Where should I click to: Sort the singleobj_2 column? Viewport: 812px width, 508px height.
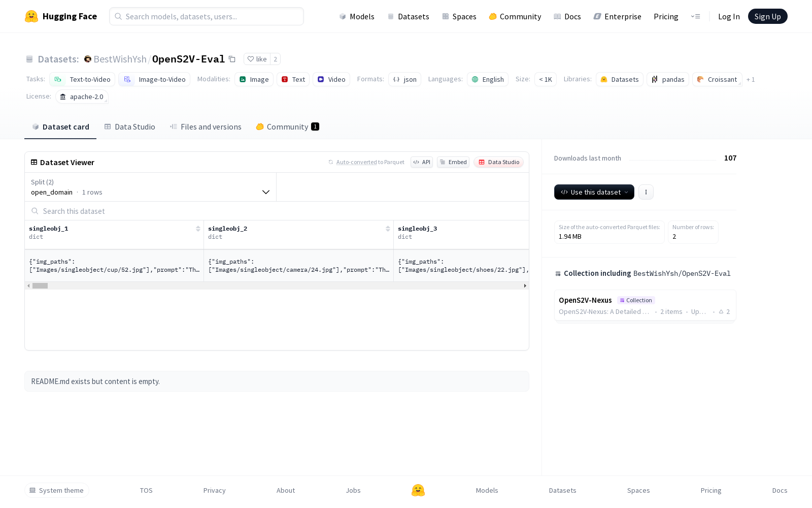388,229
